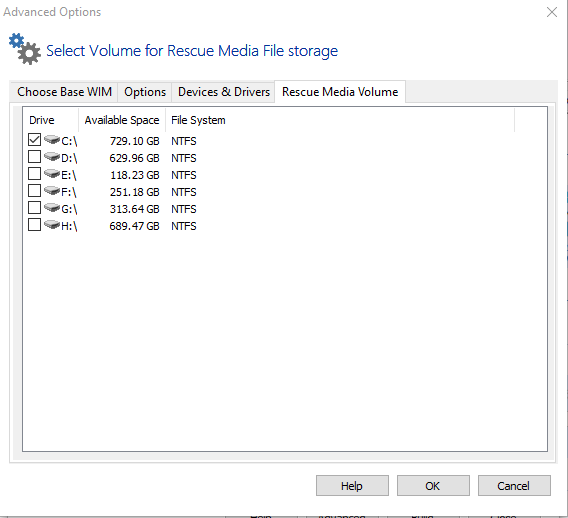Check the E:\ drive checkbox

click(34, 174)
